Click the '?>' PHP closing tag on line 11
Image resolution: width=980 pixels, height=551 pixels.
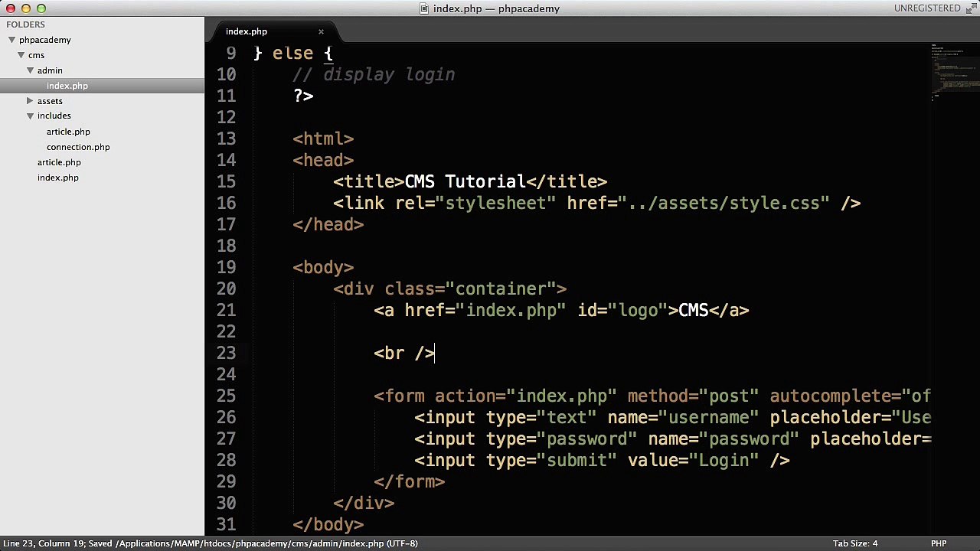tap(303, 96)
